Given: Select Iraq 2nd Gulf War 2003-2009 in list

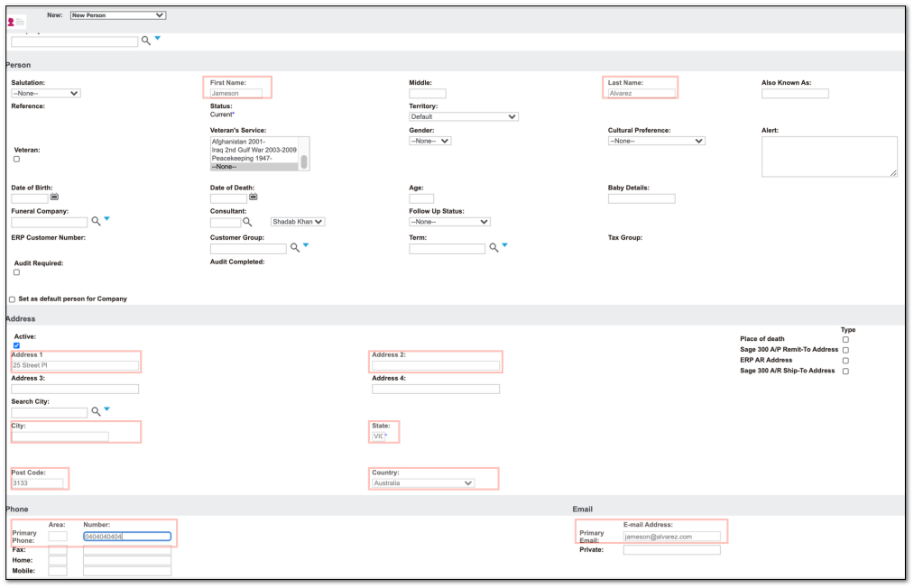Looking at the screenshot, I should click(x=254, y=150).
